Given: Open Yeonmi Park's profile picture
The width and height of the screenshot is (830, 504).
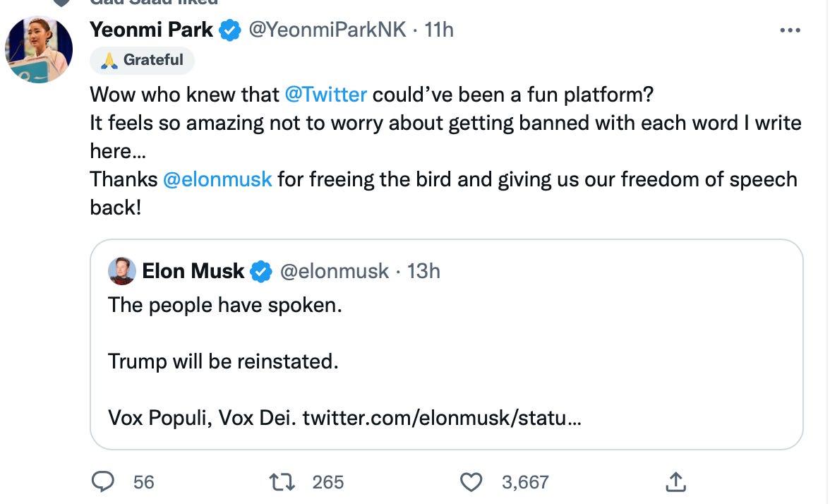Looking at the screenshot, I should (39, 49).
